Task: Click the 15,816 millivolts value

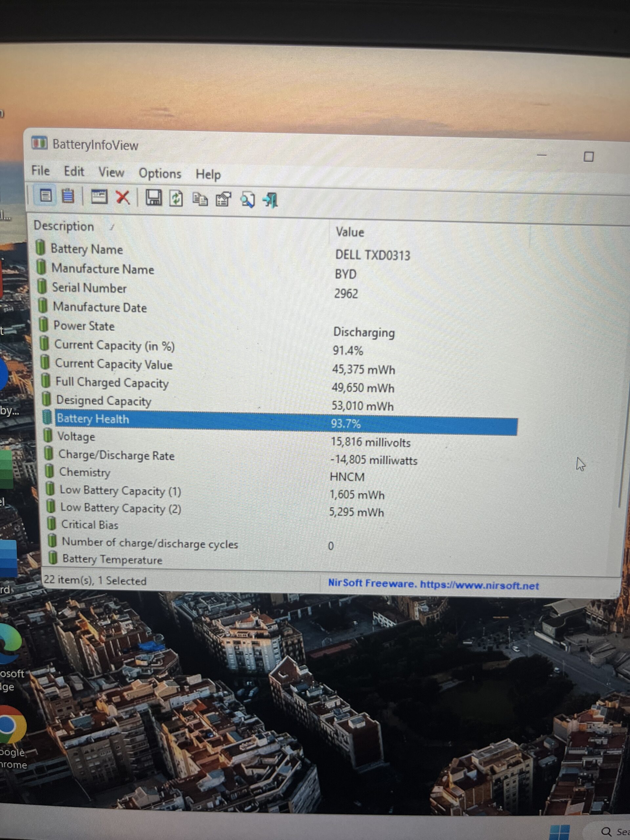Action: [371, 442]
